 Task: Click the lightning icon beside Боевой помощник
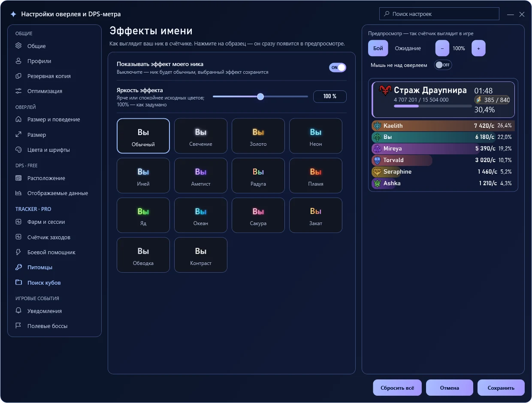[18, 252]
